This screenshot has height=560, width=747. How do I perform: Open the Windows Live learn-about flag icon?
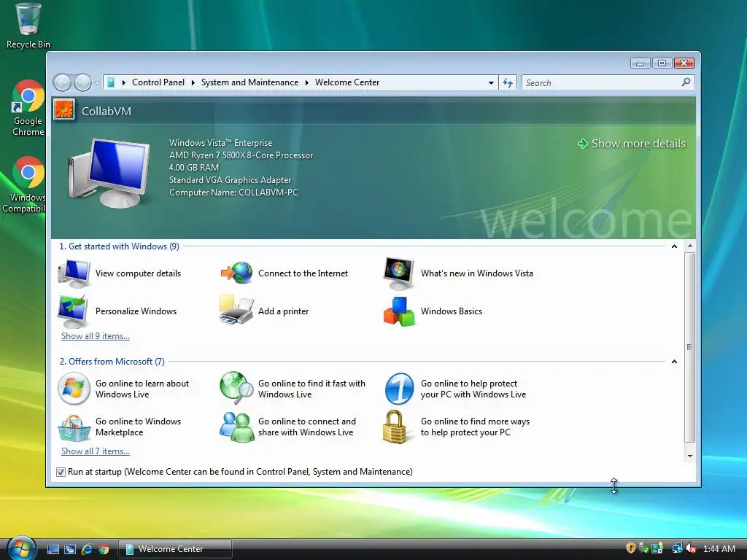[x=74, y=389]
